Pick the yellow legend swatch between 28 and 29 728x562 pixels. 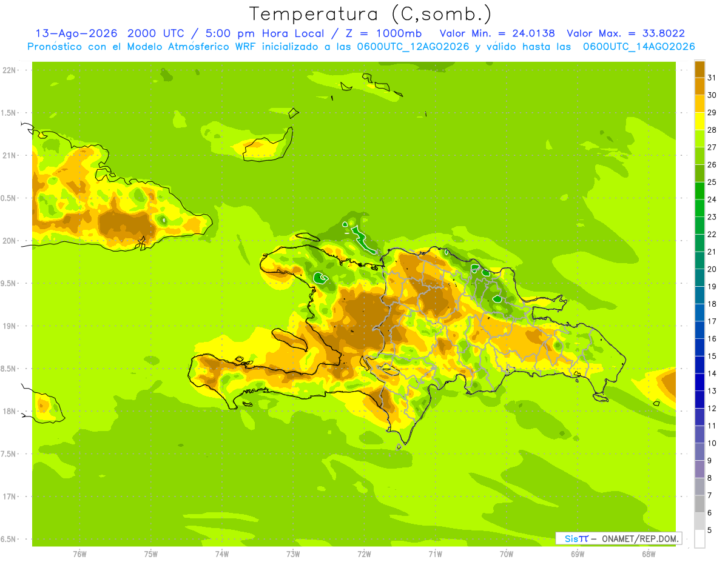tap(699, 121)
